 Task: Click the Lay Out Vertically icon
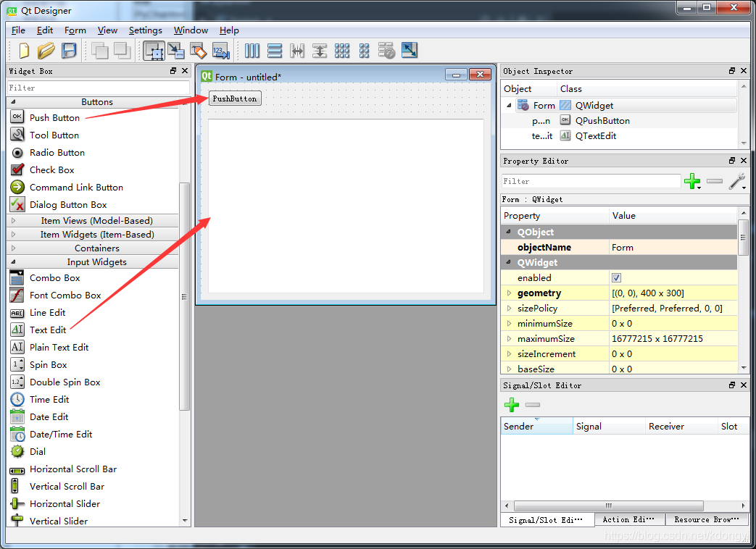click(x=275, y=51)
